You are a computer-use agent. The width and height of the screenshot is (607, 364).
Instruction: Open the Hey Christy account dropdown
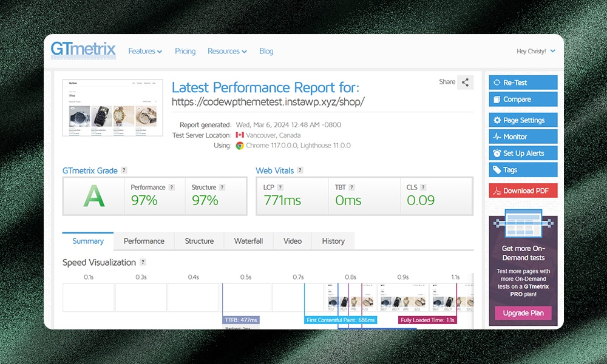535,52
